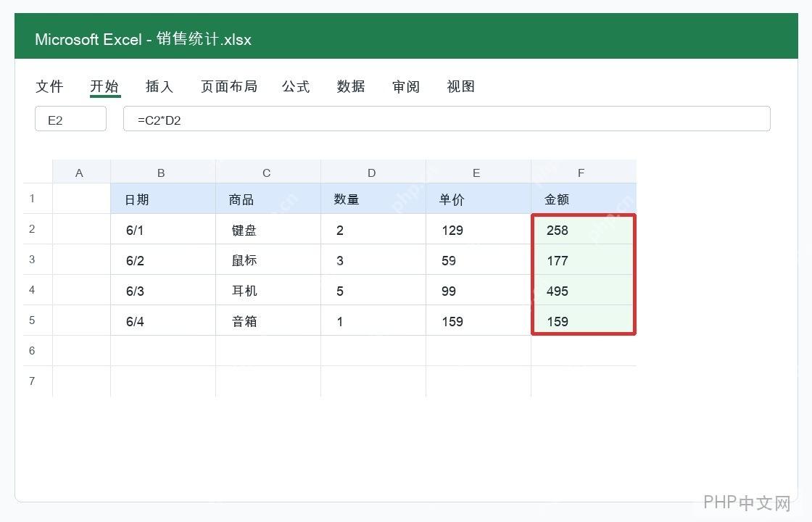
Task: Select quantity cell 1 in 音箱 row
Action: pos(373,320)
